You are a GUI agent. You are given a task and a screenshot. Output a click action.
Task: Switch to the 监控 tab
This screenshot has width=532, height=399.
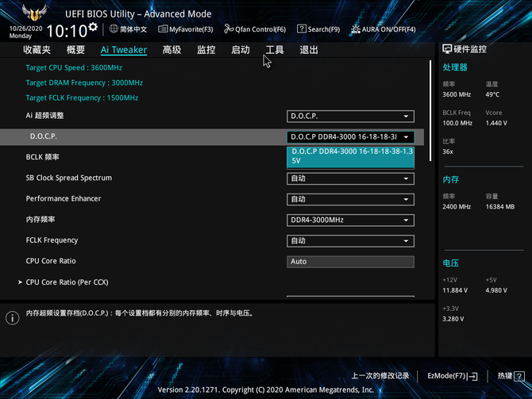click(206, 50)
